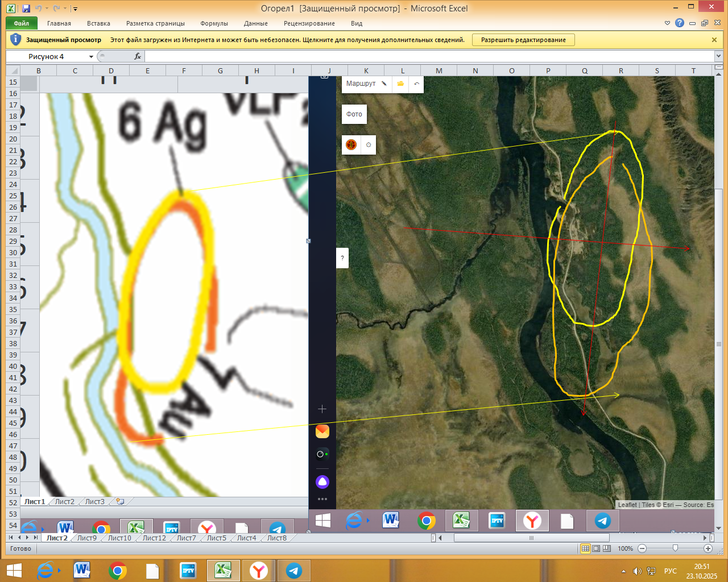Open Customize Quick Access Toolbar dropdown
The height and width of the screenshot is (582, 728).
click(x=76, y=9)
